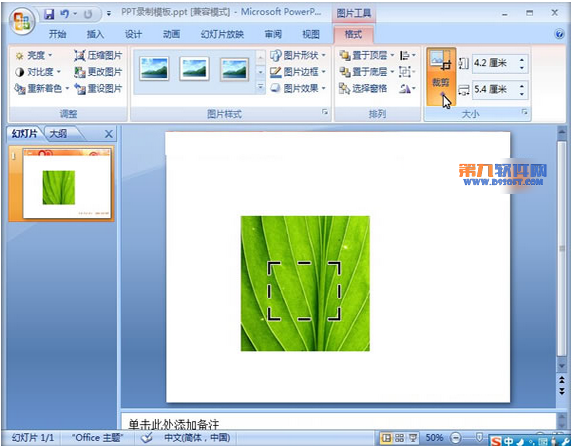Click language indicator 中文(简体，中国)
This screenshot has width=571, height=446.
click(x=197, y=438)
